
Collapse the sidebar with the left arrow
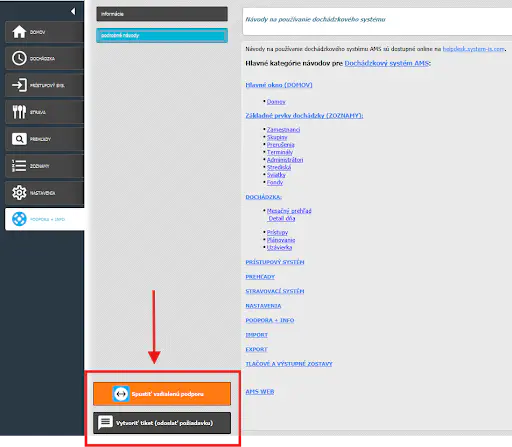(73, 12)
